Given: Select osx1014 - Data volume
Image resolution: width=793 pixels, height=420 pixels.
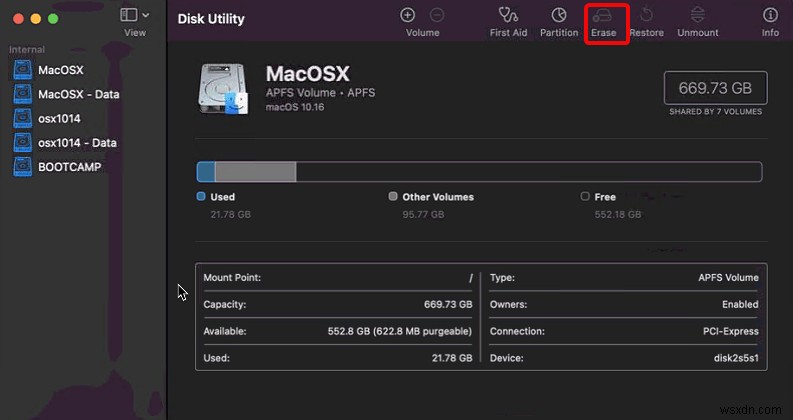Looking at the screenshot, I should tap(77, 143).
